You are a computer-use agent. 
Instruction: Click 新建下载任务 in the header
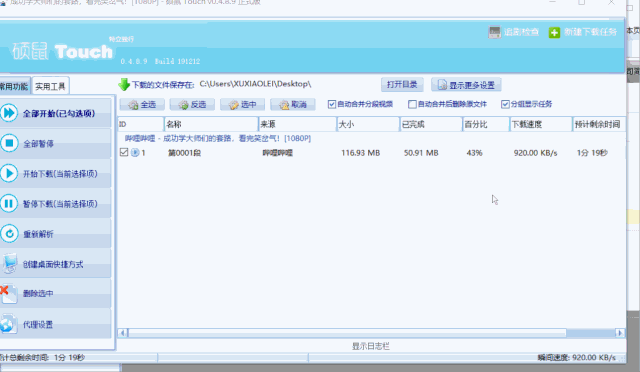click(590, 32)
